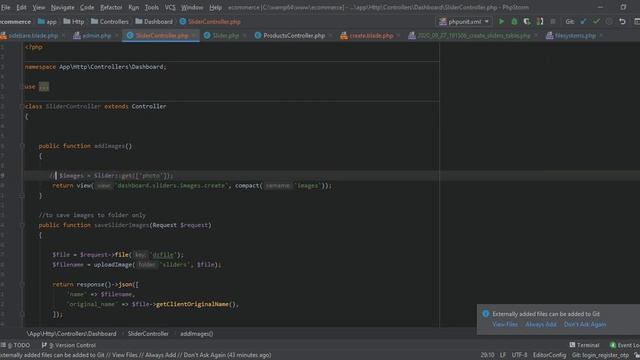This screenshot has width=640, height=360.
Task: Open the TODO tool window
Action: coord(16,345)
